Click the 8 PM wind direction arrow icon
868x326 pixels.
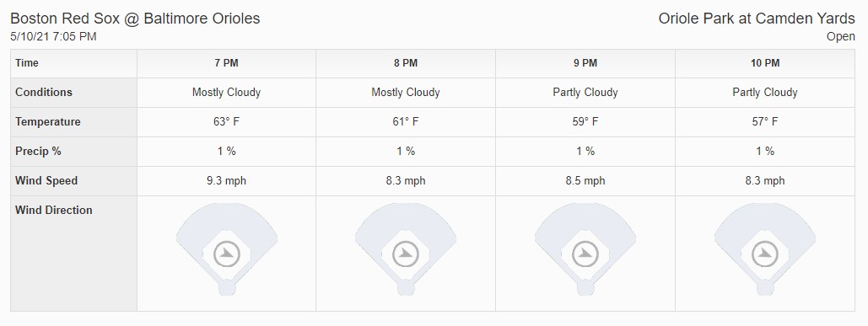406,254
